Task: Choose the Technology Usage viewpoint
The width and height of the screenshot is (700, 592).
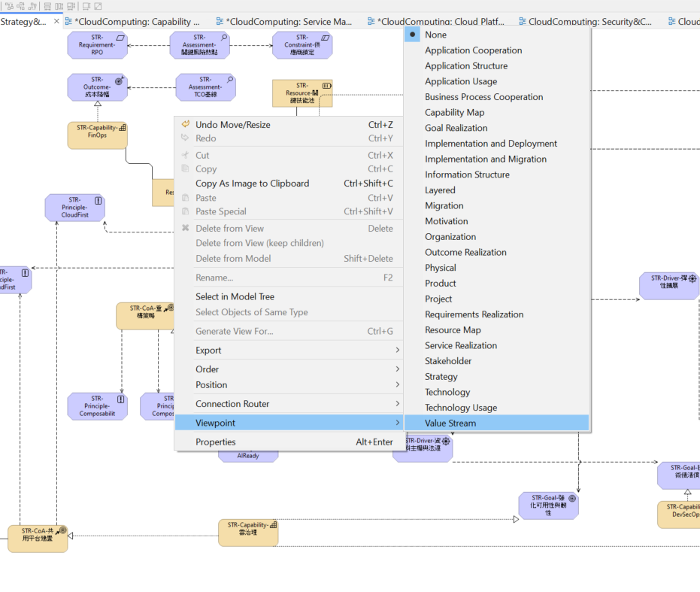Action: click(497, 408)
